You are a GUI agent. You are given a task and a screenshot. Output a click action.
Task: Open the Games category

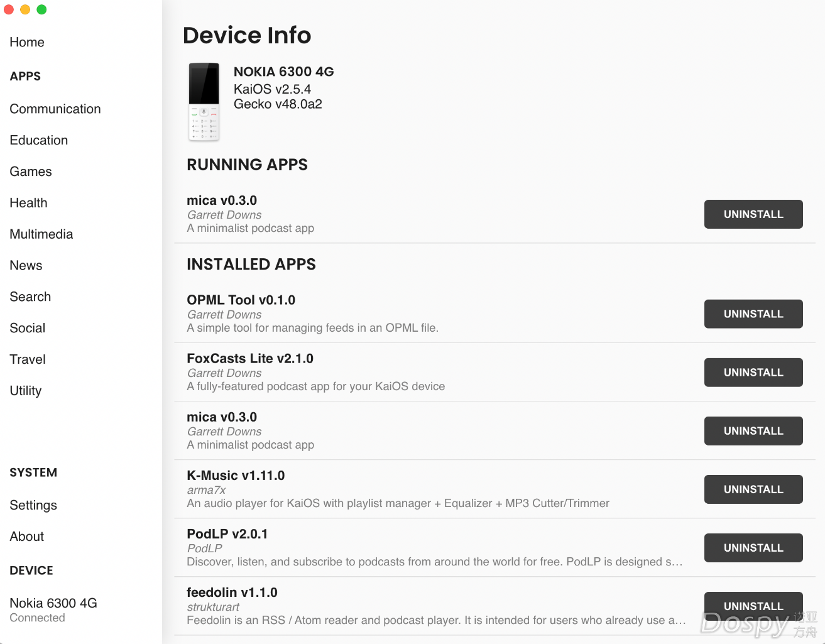click(31, 172)
